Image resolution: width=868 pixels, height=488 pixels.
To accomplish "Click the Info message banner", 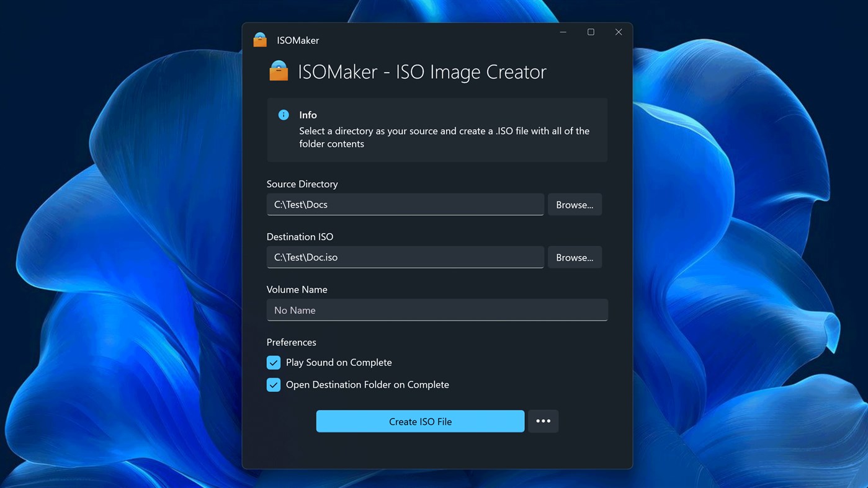I will coord(437,129).
